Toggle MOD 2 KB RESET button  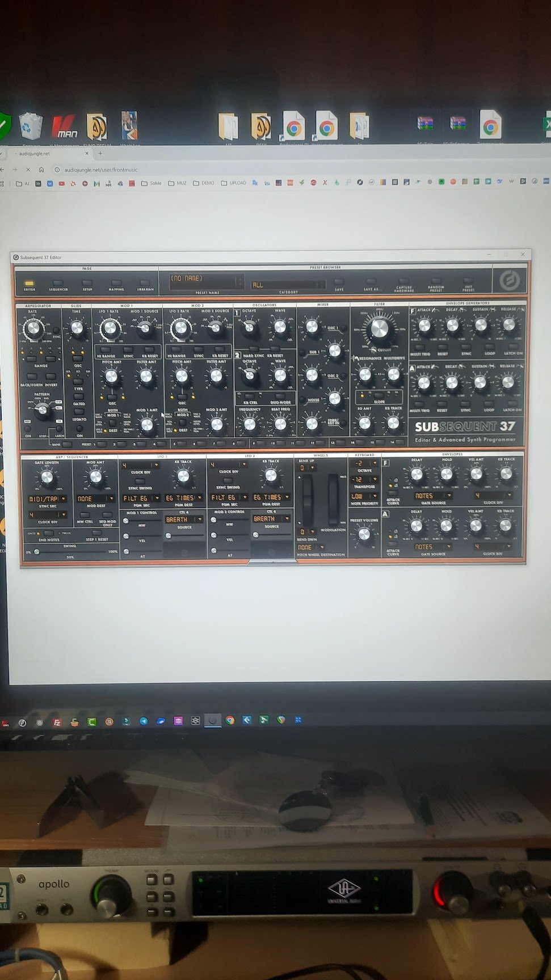pyautogui.click(x=219, y=349)
